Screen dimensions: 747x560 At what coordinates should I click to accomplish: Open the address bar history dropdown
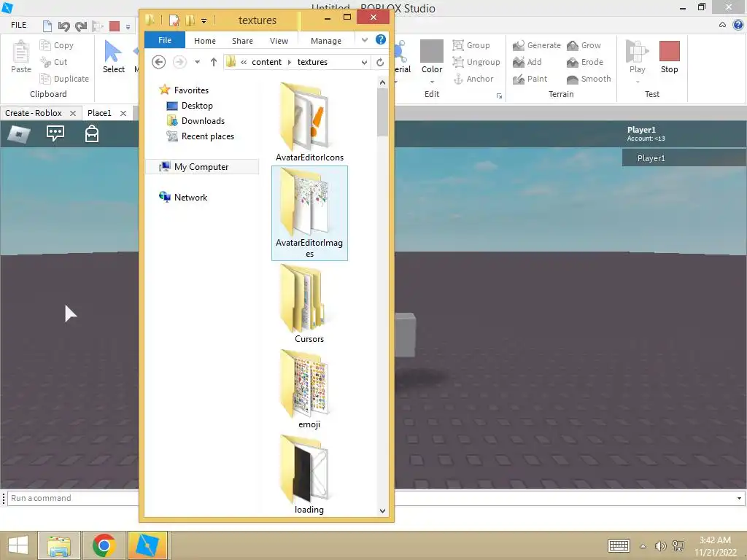[364, 63]
